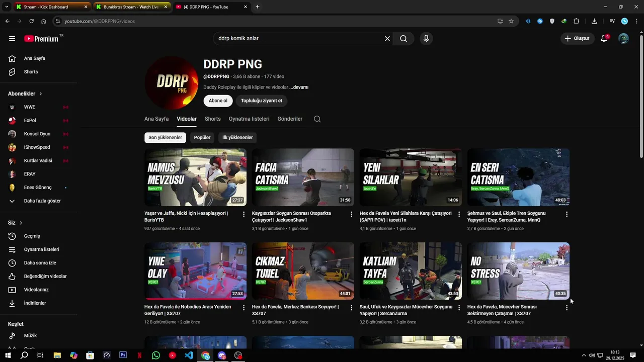
Task: Open a new browser tab
Action: click(258, 7)
